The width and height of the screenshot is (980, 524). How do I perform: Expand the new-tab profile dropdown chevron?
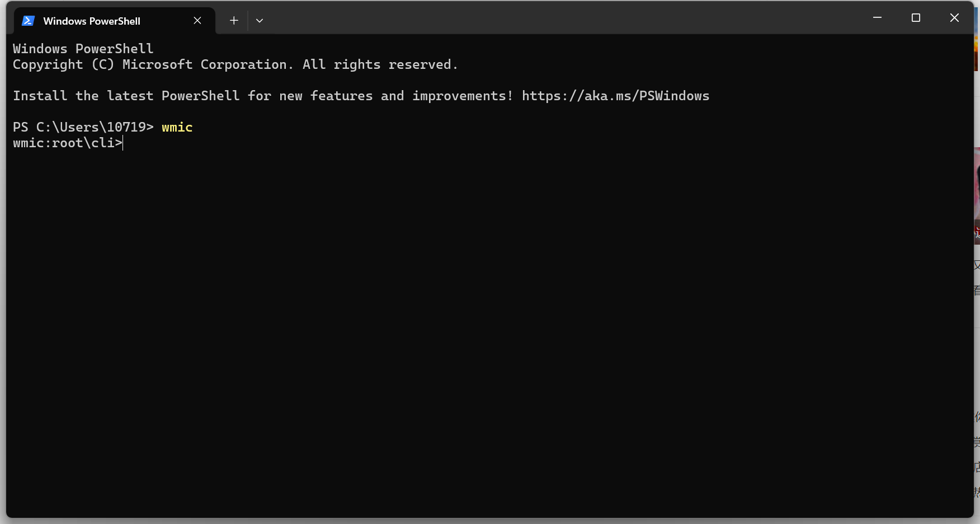click(260, 21)
